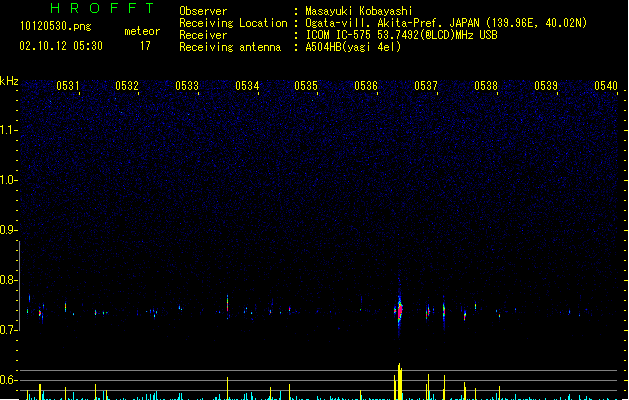The width and height of the screenshot is (629, 400).
Task: Click the HROFFT title text
Action: (x=102, y=8)
